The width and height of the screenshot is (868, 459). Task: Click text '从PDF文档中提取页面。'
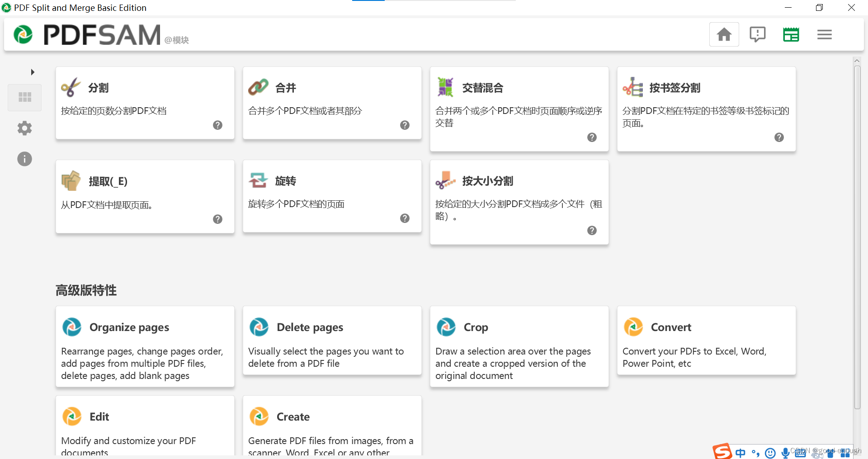(108, 205)
